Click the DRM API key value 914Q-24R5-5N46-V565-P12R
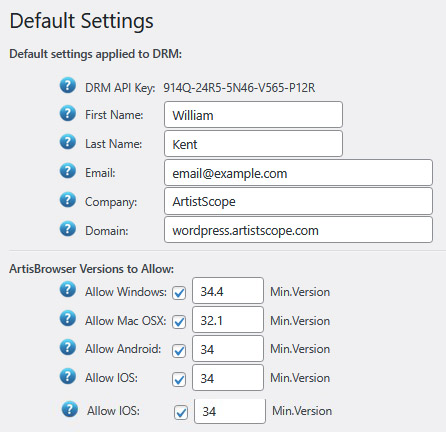The height and width of the screenshot is (432, 446). 239,88
